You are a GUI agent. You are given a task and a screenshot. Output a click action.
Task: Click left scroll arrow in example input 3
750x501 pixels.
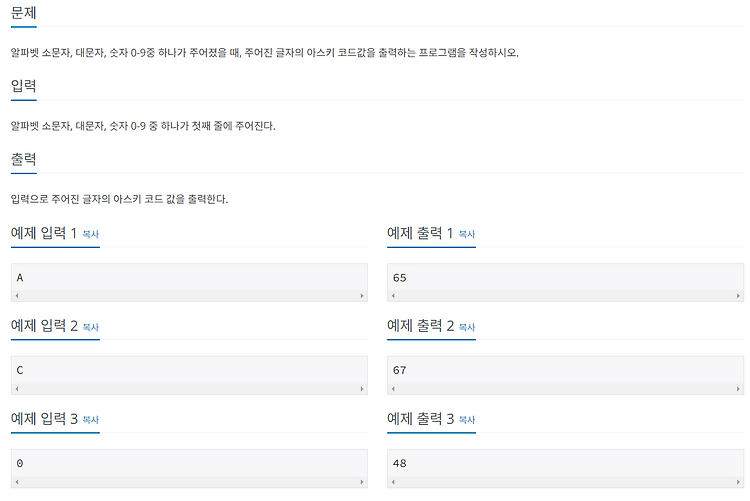pos(17,482)
